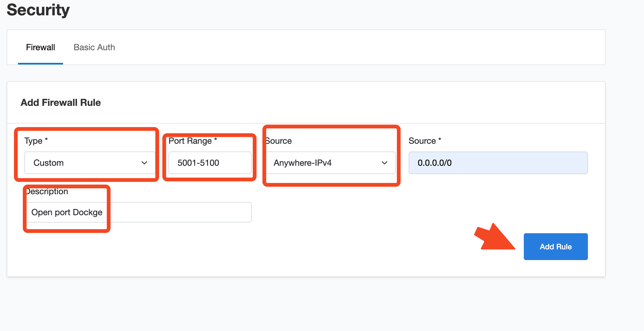Click the Firewall tab

click(x=41, y=47)
